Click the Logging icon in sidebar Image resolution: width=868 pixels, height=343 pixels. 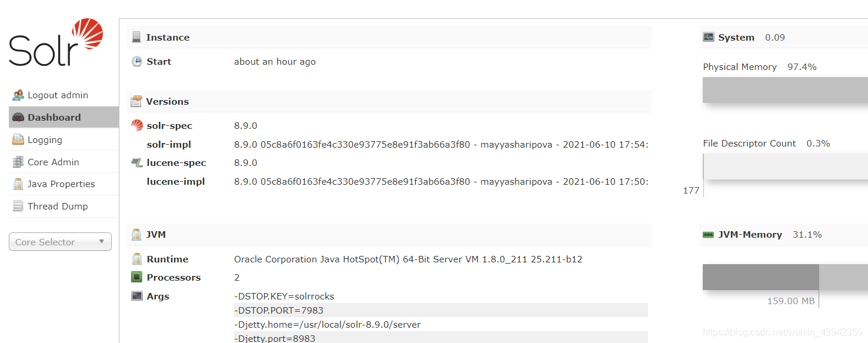point(18,139)
